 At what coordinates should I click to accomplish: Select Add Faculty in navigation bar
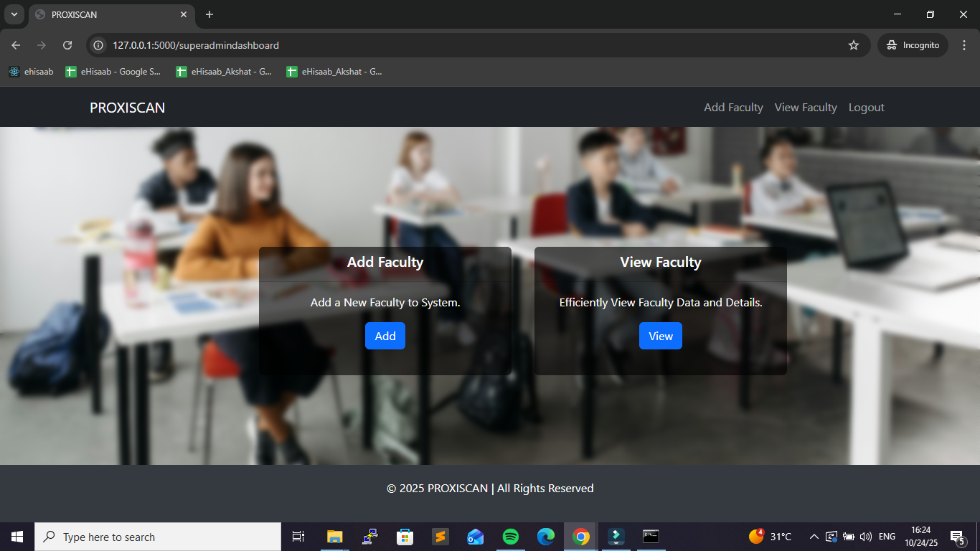point(733,108)
